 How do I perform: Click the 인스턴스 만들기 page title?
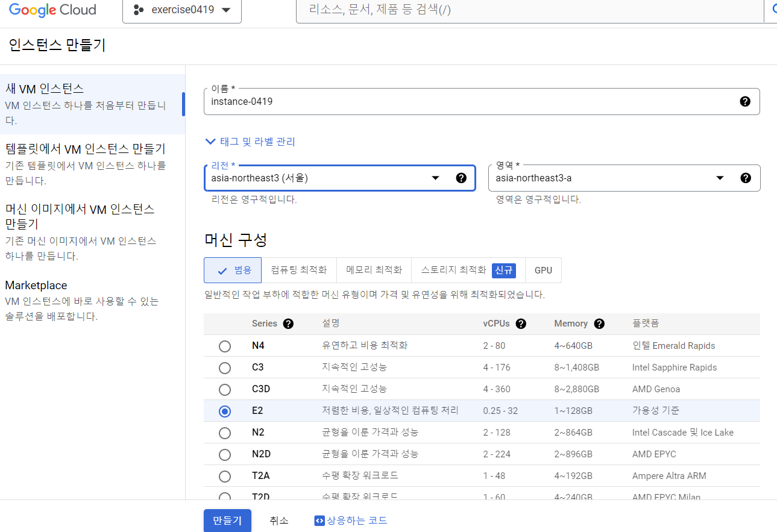click(x=57, y=45)
